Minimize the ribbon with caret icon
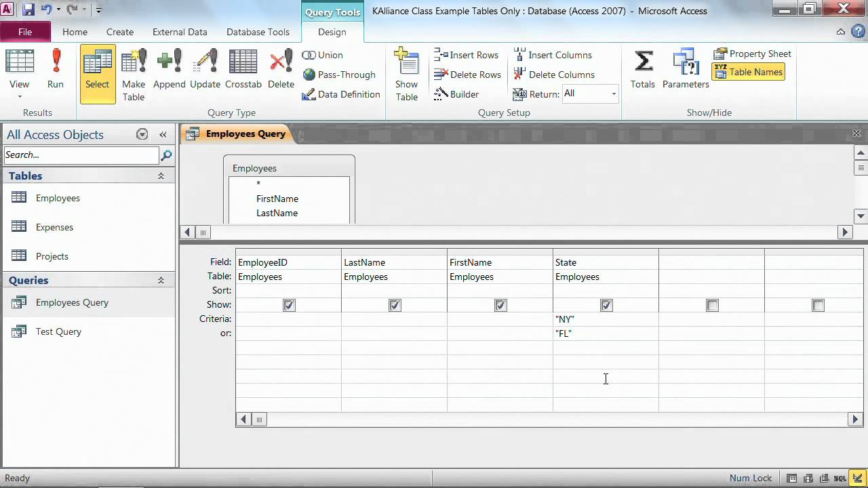This screenshot has width=868, height=488. (841, 32)
